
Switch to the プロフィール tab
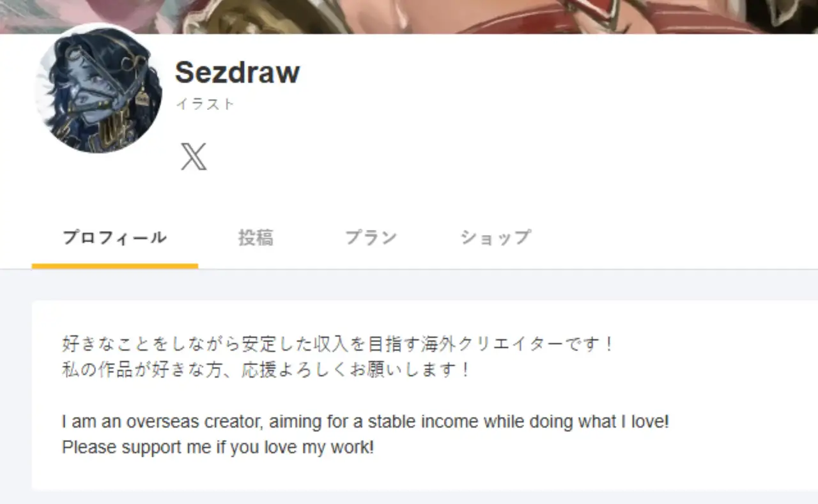point(114,238)
